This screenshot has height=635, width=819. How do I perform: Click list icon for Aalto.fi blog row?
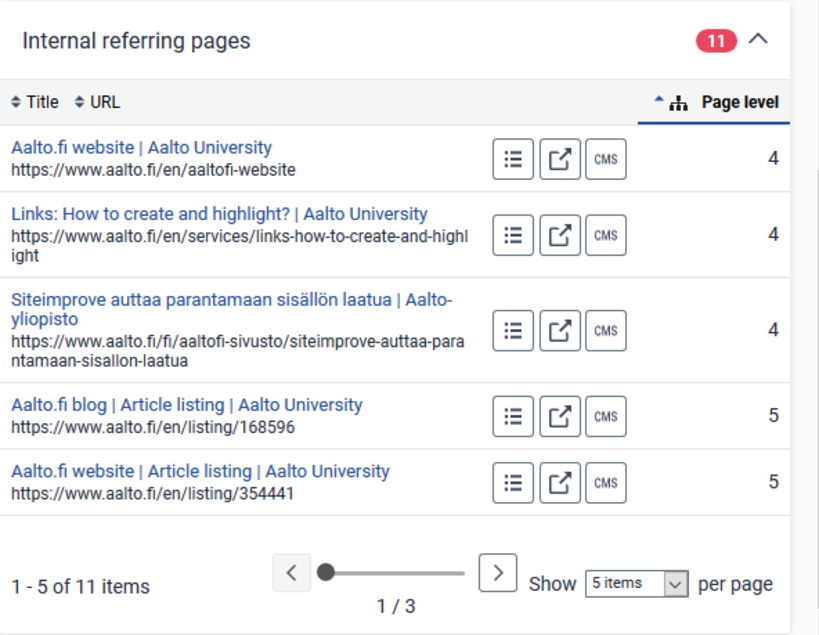coord(513,416)
